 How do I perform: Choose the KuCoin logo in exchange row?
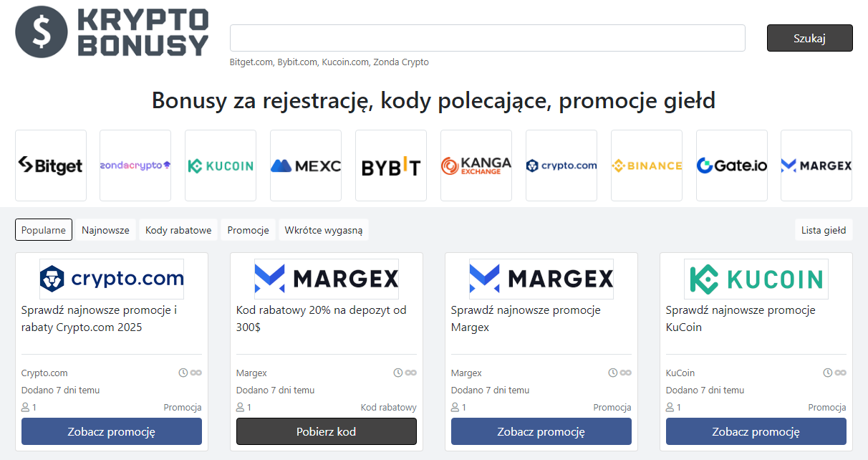click(x=221, y=166)
